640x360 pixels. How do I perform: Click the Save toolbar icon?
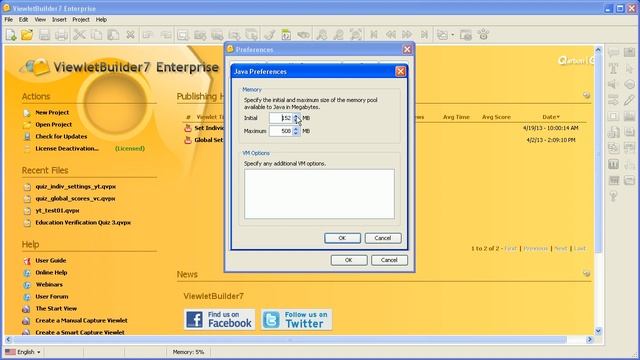pyautogui.click(x=44, y=35)
